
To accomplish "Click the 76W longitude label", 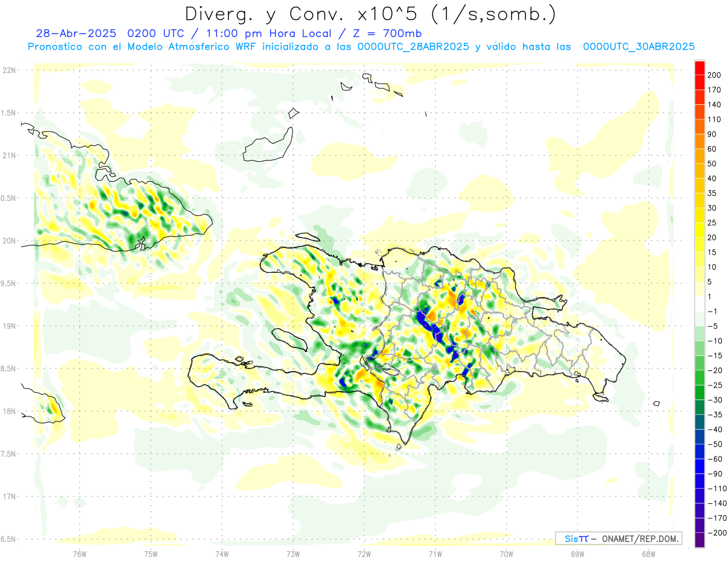I will coord(79,554).
